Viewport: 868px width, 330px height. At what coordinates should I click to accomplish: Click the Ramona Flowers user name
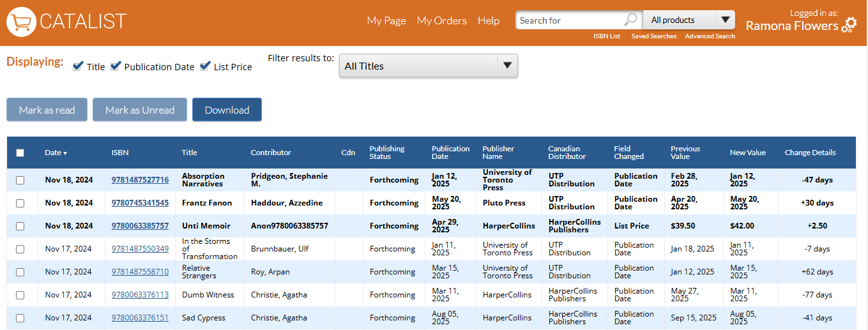coord(792,26)
